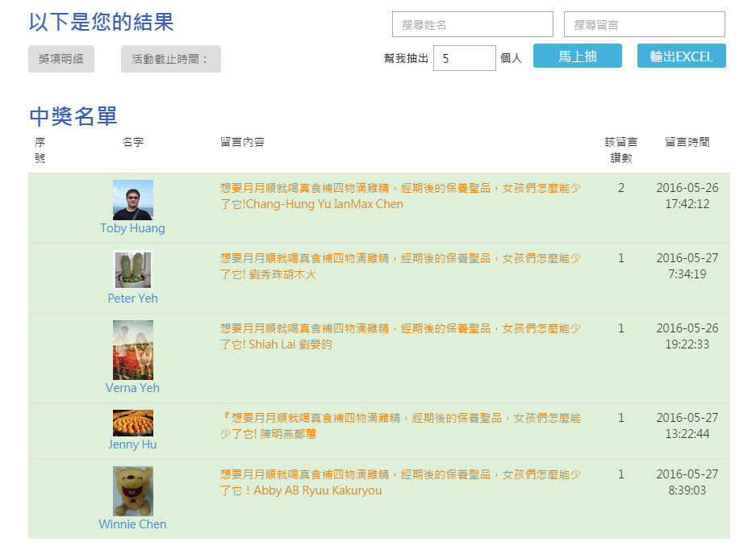Open the Peter Yeh name link
The image size is (756, 555).
pyautogui.click(x=132, y=298)
